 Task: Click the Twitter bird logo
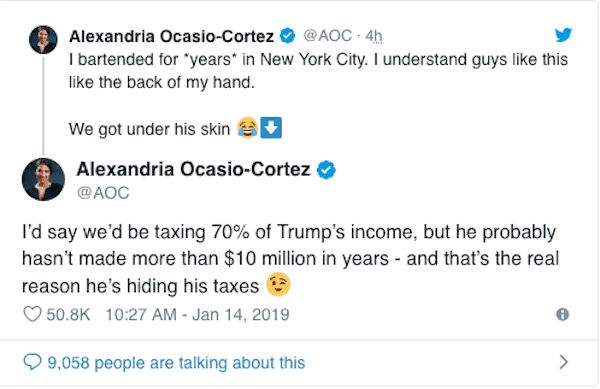pos(564,34)
